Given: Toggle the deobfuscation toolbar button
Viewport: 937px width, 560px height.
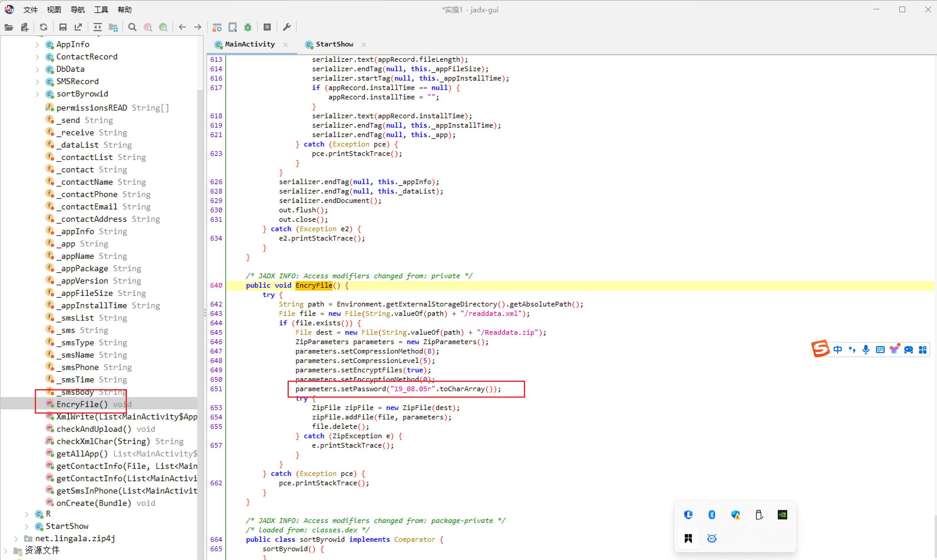Looking at the screenshot, I should coord(217,27).
